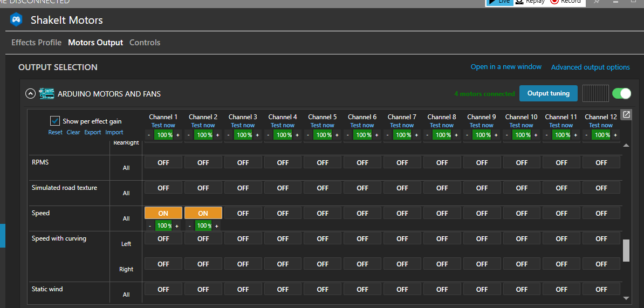Click Speed Channel 1 100% gain bar
This screenshot has width=644, height=308.
coord(163,226)
